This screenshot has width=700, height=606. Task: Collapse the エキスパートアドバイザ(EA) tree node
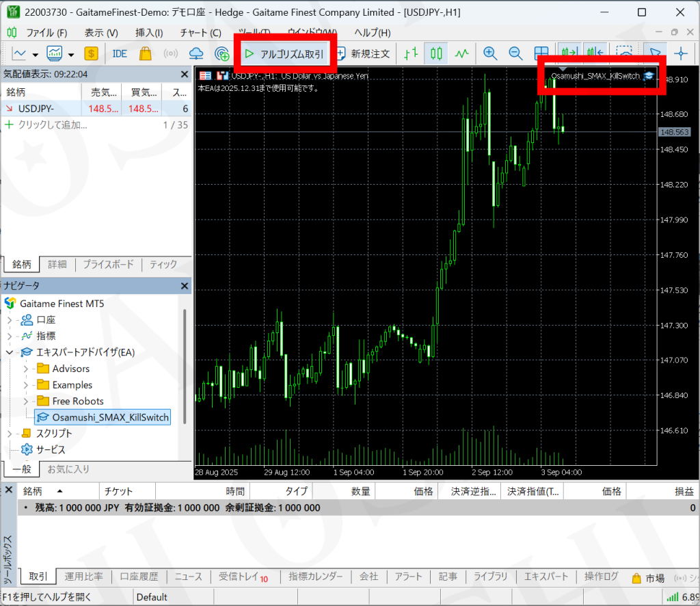[x=10, y=352]
